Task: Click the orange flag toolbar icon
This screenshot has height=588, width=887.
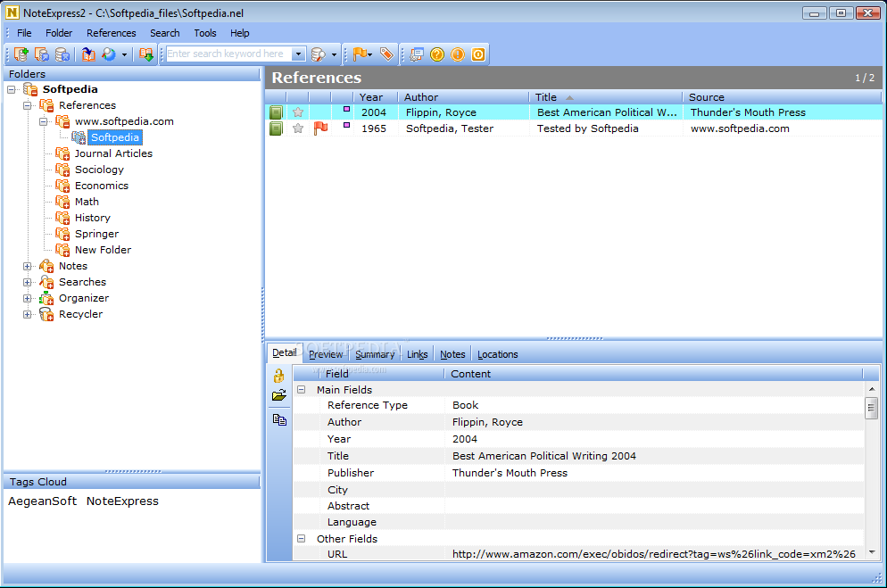Action: (360, 54)
